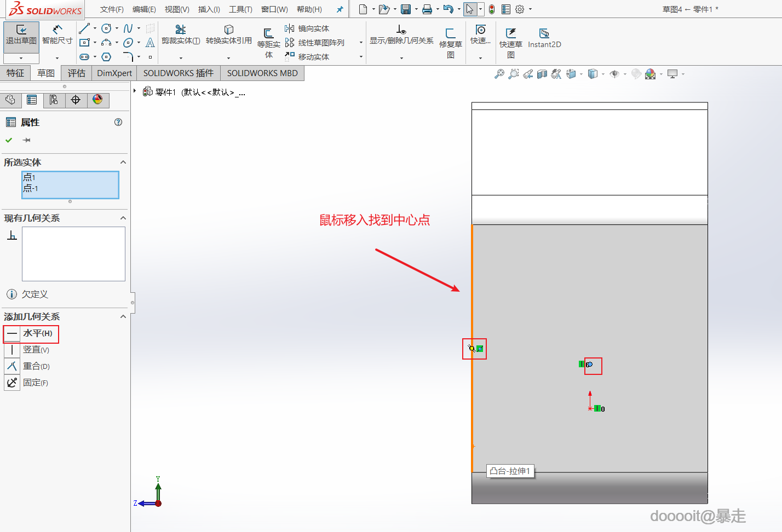
Task: Open the Options gear icon
Action: [x=520, y=9]
